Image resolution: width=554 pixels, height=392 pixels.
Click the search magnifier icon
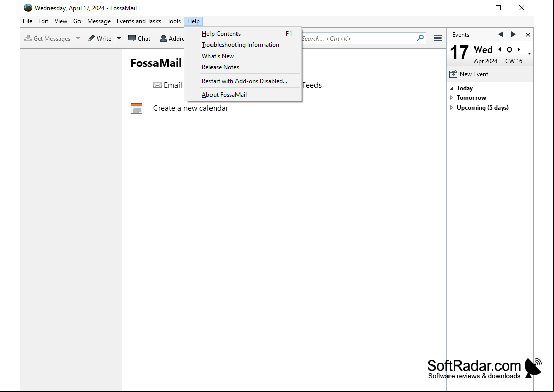(x=420, y=38)
